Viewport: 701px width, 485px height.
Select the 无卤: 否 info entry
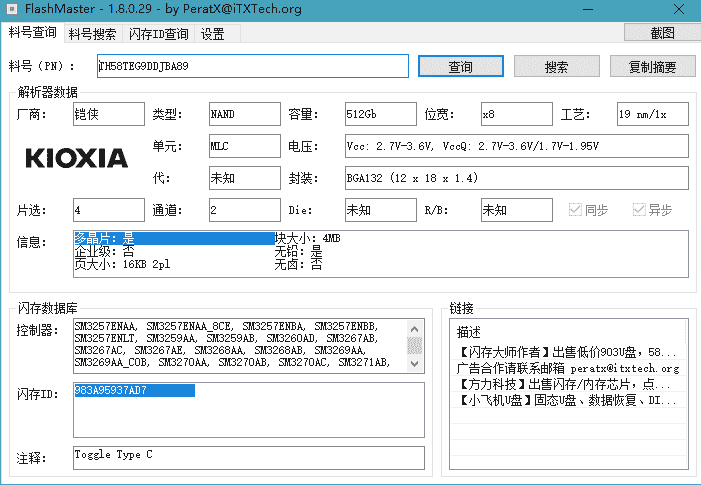coord(298,264)
